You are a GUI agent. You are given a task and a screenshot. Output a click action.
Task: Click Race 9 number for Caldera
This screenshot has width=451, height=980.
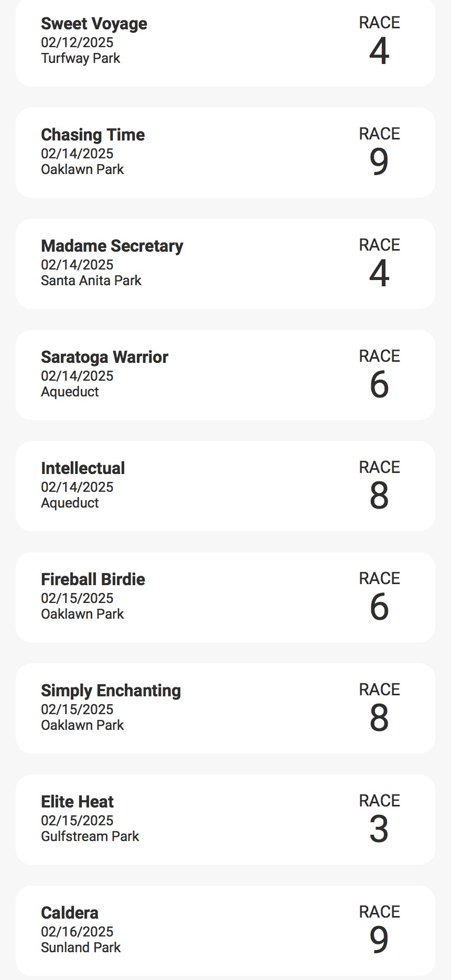click(x=379, y=941)
